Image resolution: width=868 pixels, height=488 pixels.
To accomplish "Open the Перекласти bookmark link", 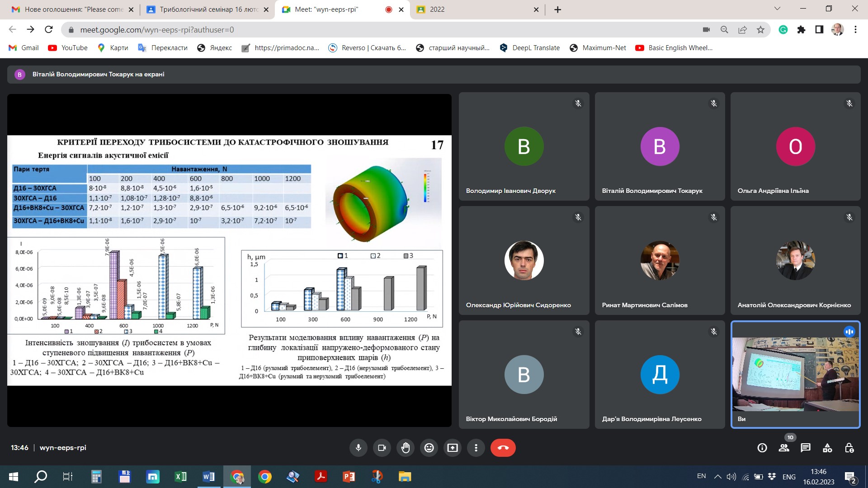I will [163, 48].
